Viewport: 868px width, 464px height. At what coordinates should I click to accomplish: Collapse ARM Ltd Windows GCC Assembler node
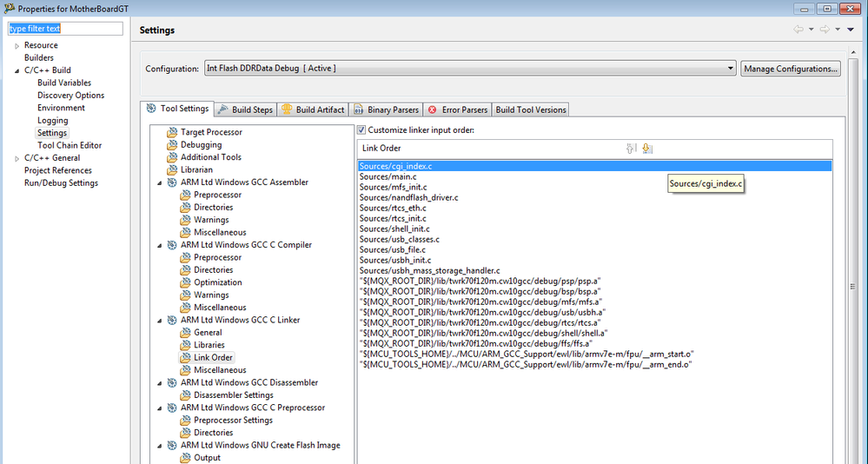point(159,182)
